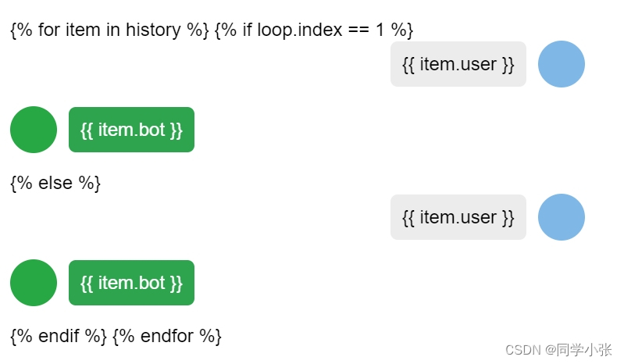
Task: Click the '{% endfor %}' template tag
Action: (x=167, y=337)
